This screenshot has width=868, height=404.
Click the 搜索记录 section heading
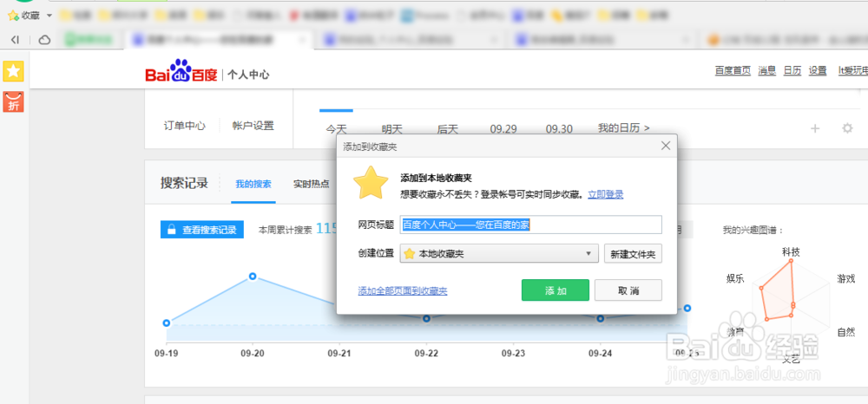tap(184, 183)
